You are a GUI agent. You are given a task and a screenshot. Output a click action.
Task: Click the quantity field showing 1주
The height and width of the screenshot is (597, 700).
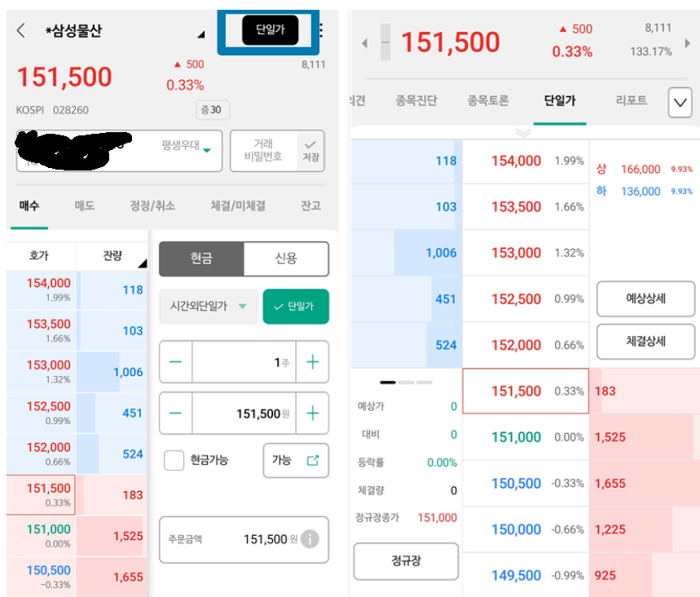pos(244,361)
